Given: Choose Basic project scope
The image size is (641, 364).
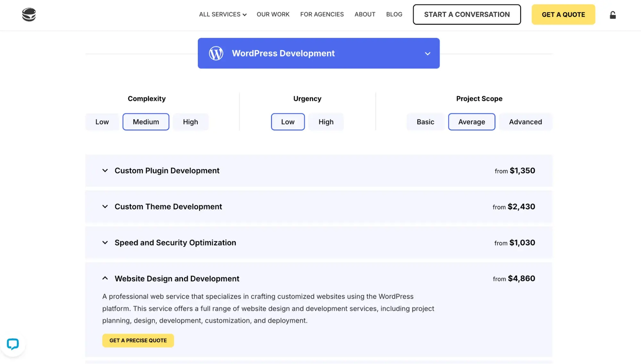Looking at the screenshot, I should pyautogui.click(x=425, y=122).
